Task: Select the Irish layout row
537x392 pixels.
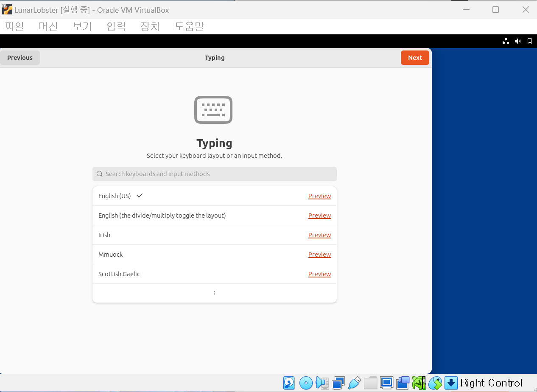Action: [x=215, y=235]
